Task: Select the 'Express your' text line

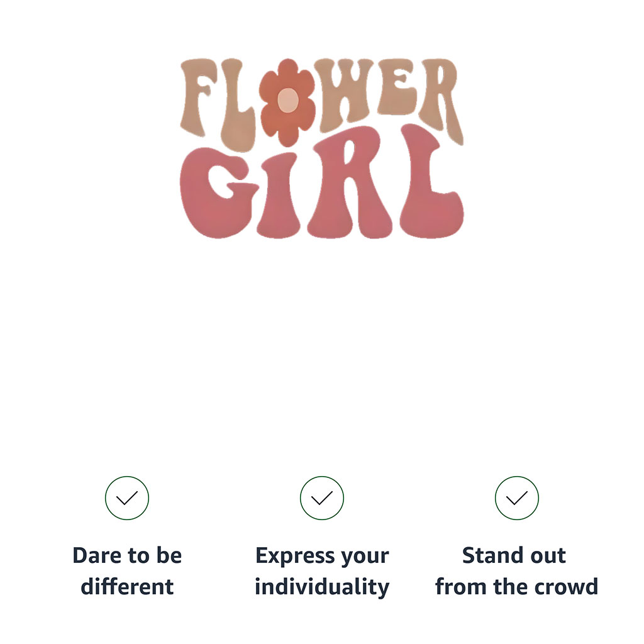Action: tap(322, 557)
